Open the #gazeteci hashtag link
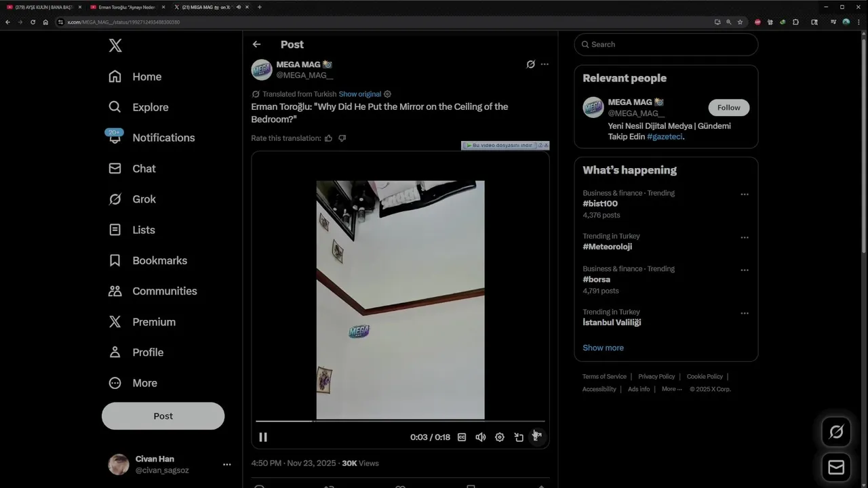The width and height of the screenshot is (868, 488). (665, 137)
